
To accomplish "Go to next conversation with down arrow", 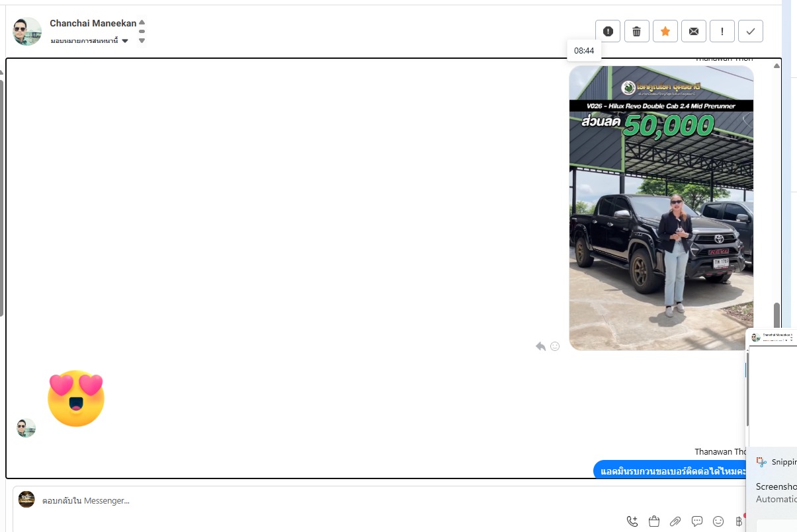I will [x=142, y=40].
